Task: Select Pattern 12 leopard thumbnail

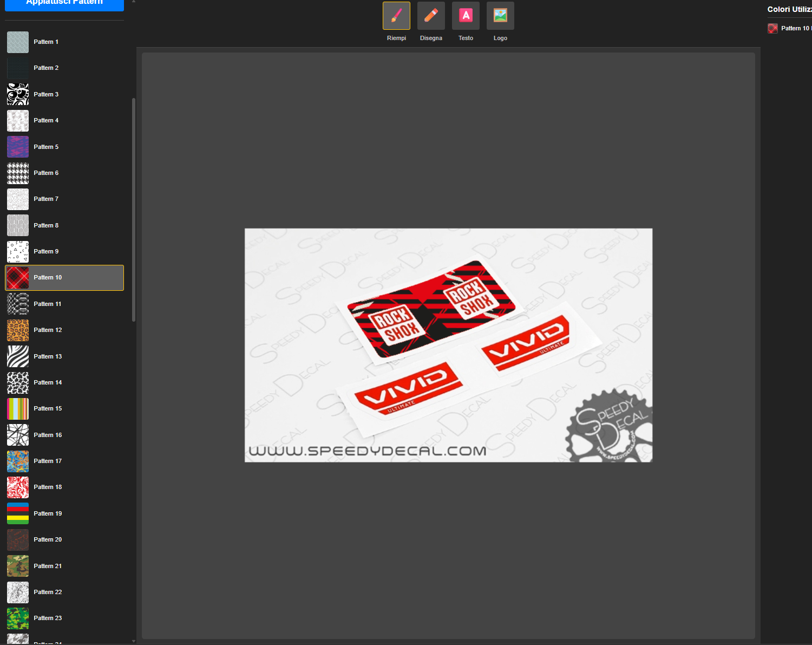Action: 18,330
